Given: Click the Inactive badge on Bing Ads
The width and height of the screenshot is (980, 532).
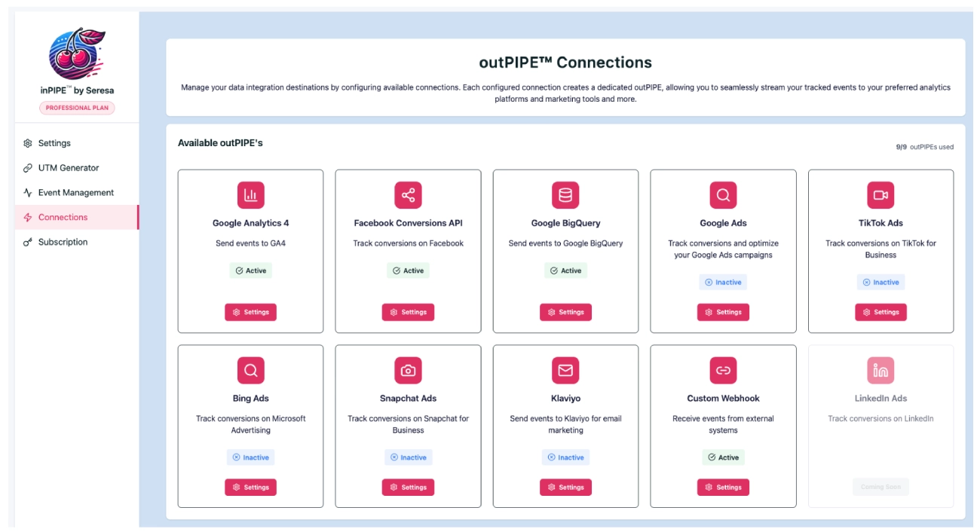Looking at the screenshot, I should (251, 457).
